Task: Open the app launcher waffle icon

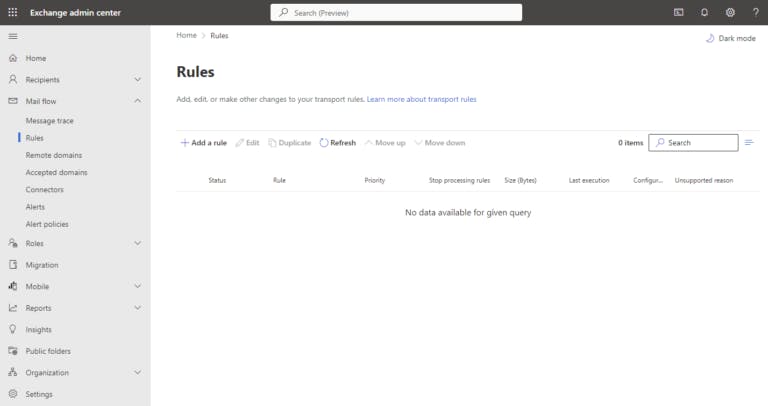Action: point(13,12)
